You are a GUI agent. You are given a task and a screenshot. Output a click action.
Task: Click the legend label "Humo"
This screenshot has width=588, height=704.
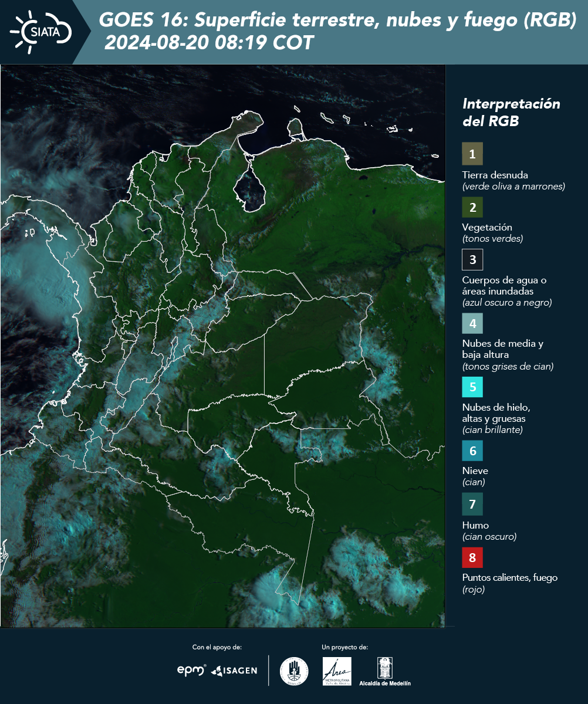(x=475, y=525)
